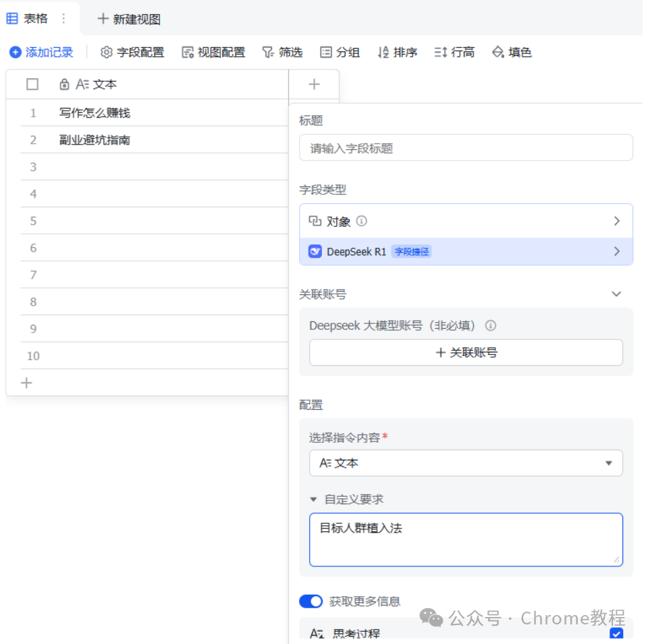Open 视图配置 view settings
The width and height of the screenshot is (646, 644).
pyautogui.click(x=213, y=53)
